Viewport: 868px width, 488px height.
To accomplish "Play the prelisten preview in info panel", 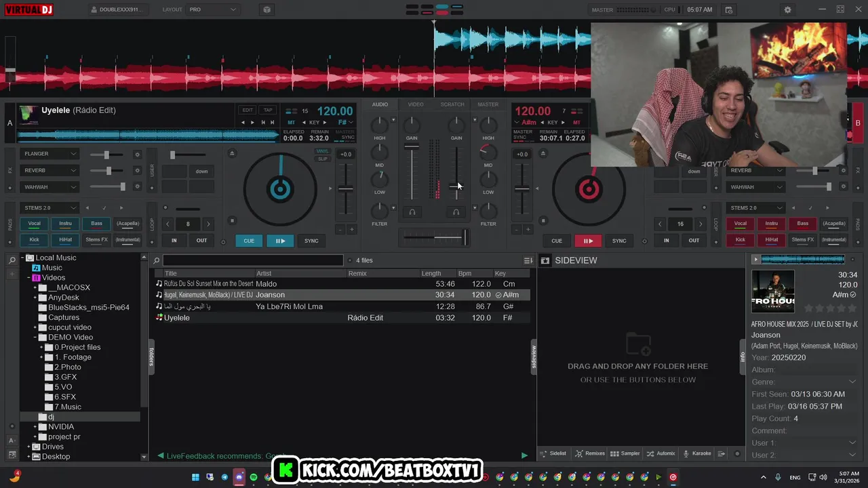I will [x=756, y=259].
